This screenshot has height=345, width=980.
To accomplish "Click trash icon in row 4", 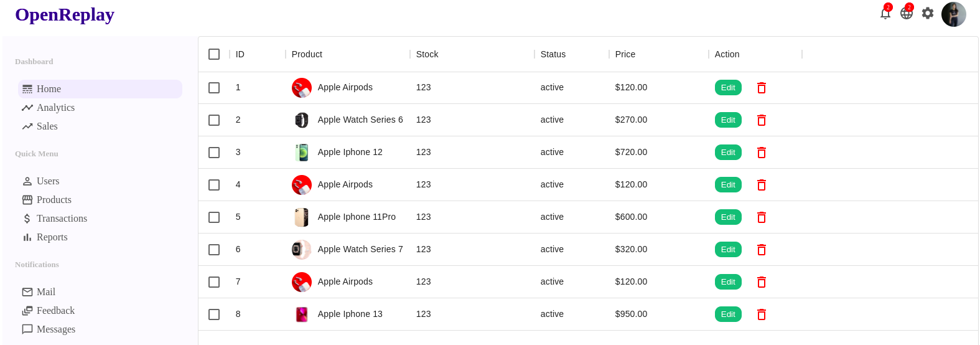I will click(761, 185).
